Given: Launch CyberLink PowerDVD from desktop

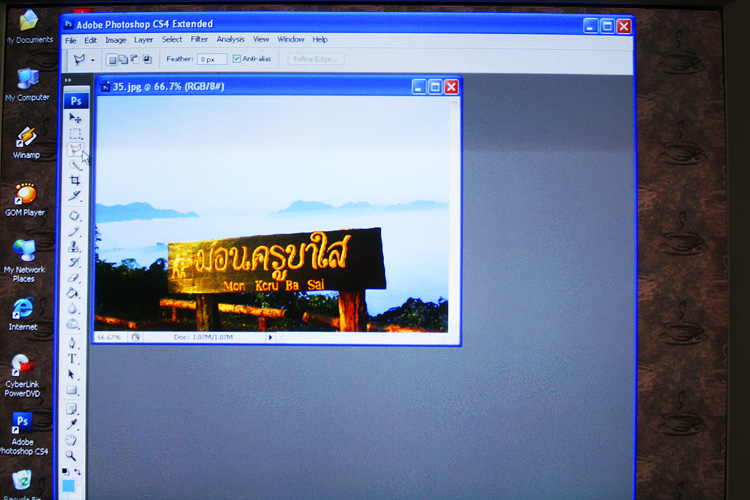Looking at the screenshot, I should click(22, 376).
